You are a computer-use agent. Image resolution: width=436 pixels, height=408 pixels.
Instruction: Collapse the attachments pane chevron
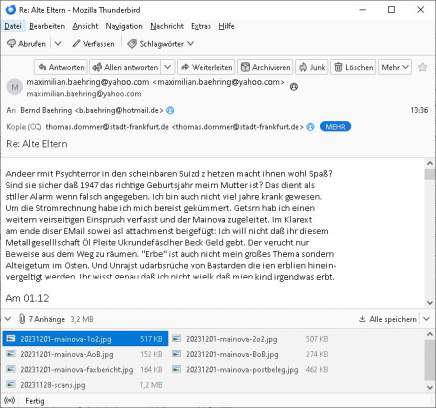(x=8, y=319)
